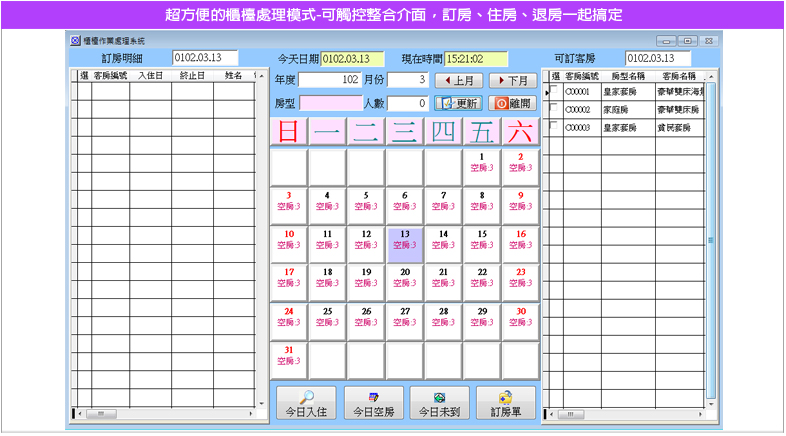Open the 今日空房 vacant rooms view
Image resolution: width=786 pixels, height=436 pixels.
click(373, 404)
